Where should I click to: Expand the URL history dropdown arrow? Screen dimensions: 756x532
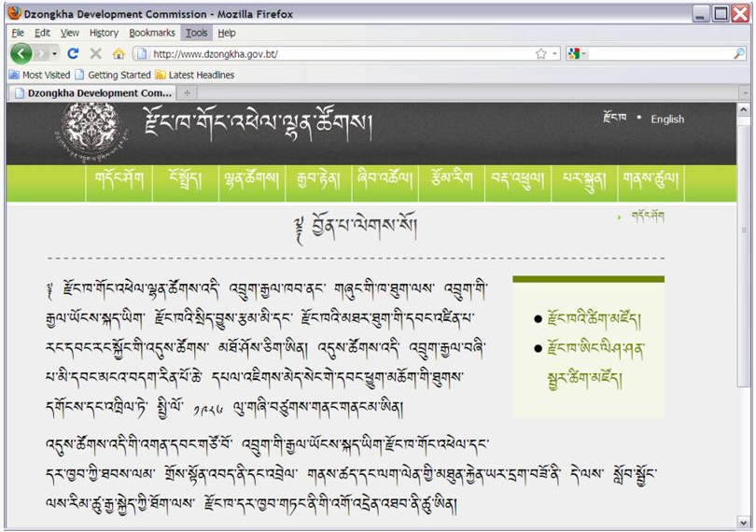tap(554, 54)
